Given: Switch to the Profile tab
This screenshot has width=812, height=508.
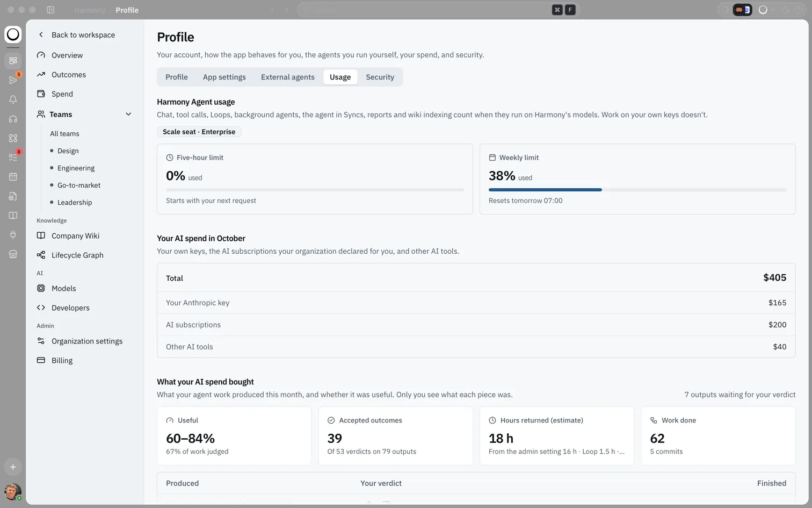Looking at the screenshot, I should [177, 77].
